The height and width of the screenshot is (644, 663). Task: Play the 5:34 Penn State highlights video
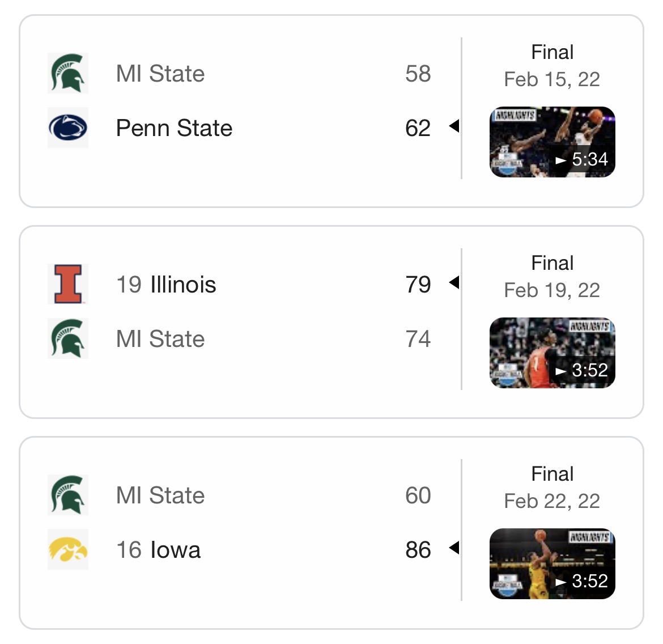[x=552, y=142]
